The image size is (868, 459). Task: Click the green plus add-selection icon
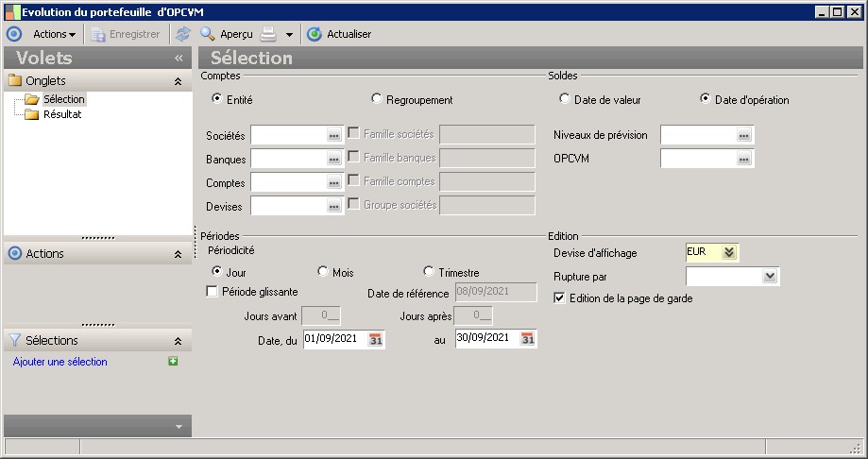[173, 361]
